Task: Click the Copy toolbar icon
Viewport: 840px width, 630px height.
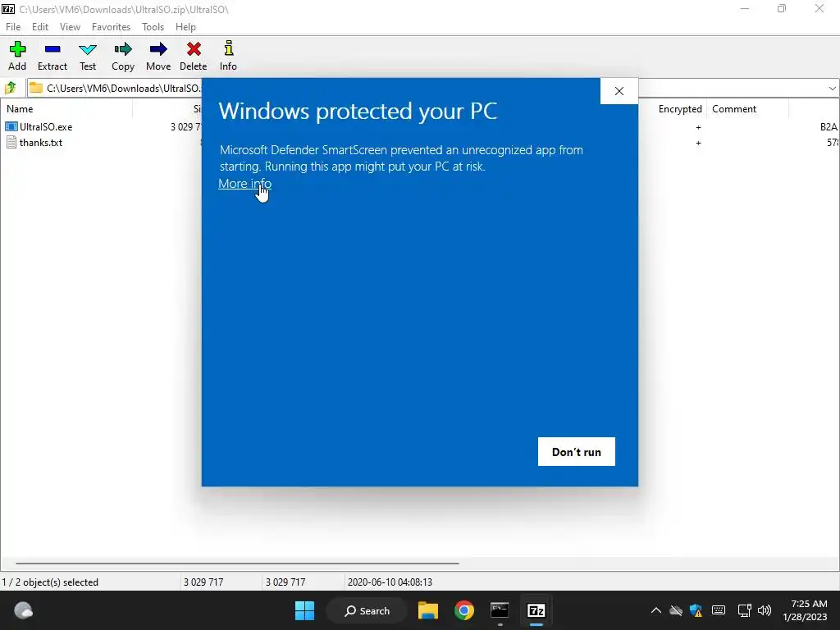Action: pyautogui.click(x=123, y=56)
